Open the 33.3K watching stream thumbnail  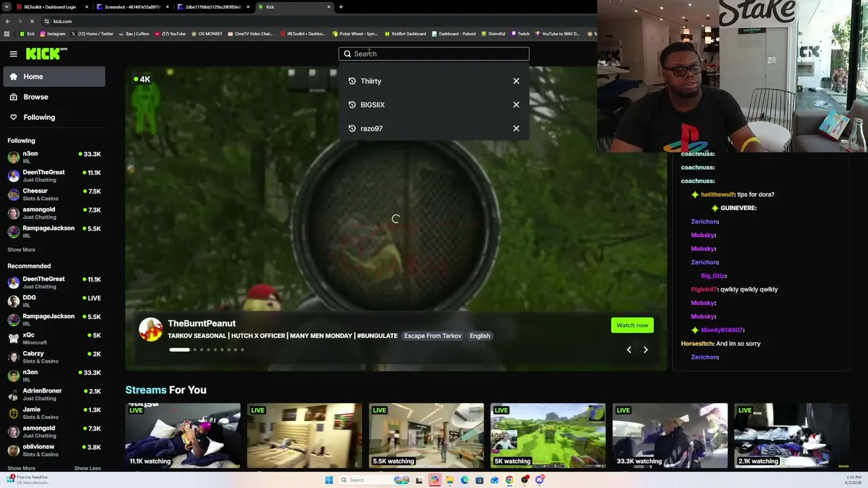pyautogui.click(x=670, y=436)
